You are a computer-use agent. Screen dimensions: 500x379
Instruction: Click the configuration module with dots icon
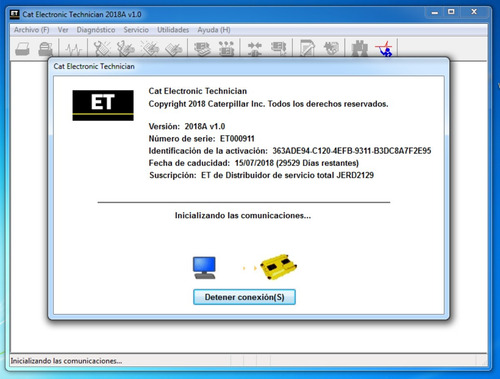coord(226,49)
